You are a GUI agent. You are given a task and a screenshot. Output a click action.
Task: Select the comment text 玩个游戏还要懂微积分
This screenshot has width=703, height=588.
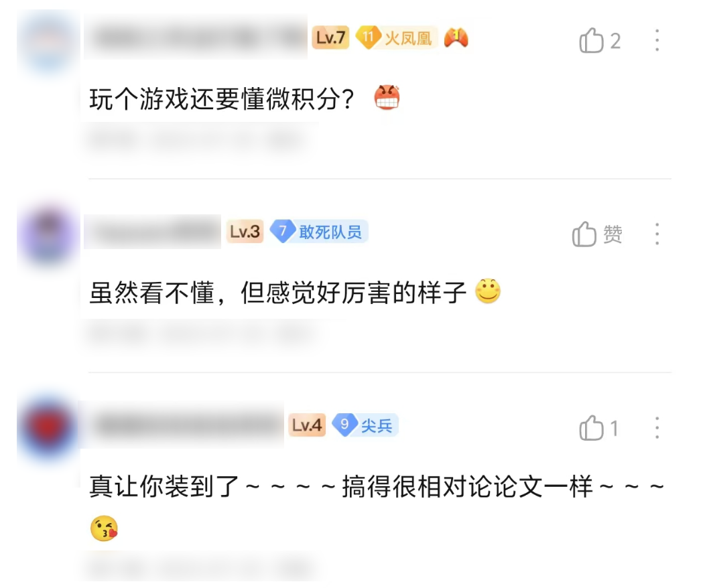click(222, 99)
